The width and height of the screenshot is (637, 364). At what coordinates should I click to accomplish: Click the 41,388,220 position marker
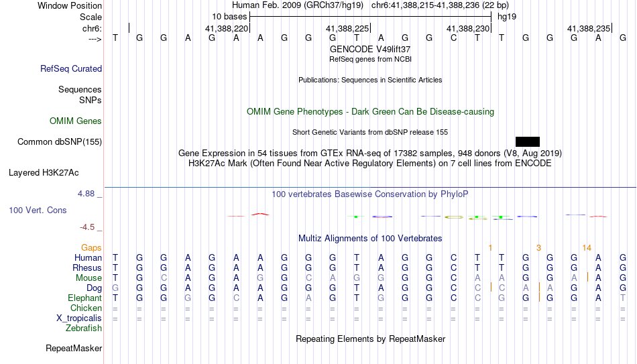tap(227, 28)
